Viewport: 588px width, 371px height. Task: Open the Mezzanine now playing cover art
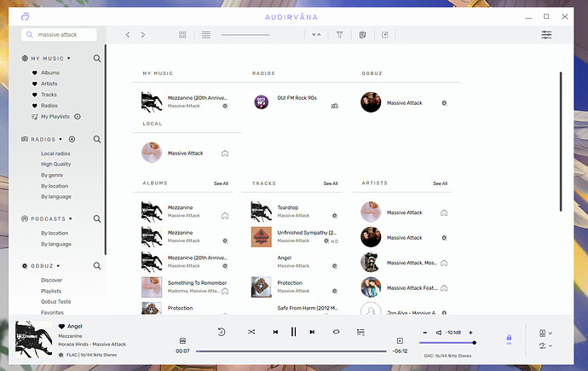point(34,339)
